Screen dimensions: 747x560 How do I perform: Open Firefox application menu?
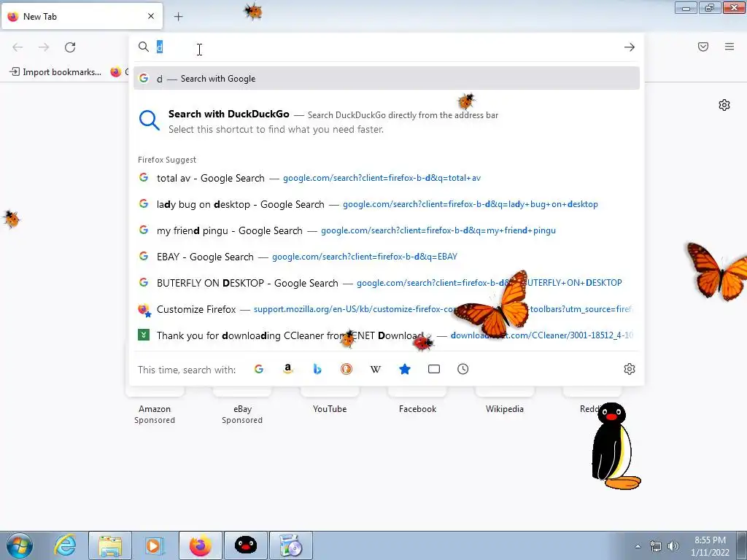point(729,47)
